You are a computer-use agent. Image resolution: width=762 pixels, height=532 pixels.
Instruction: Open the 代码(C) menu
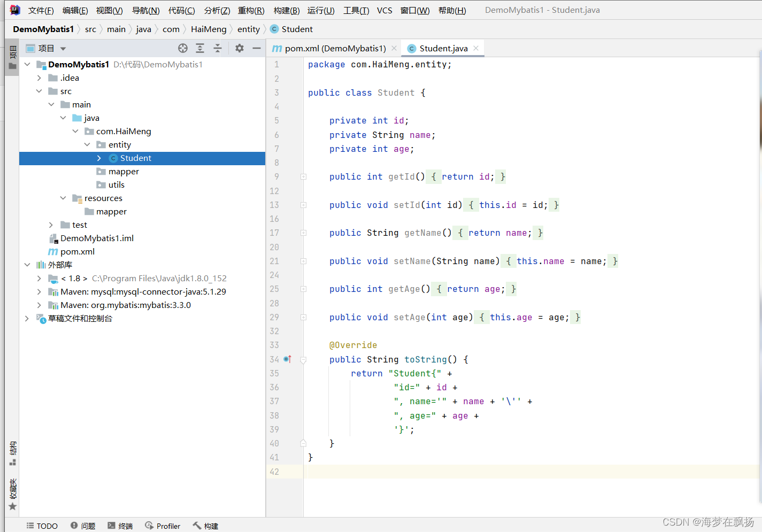pos(182,10)
